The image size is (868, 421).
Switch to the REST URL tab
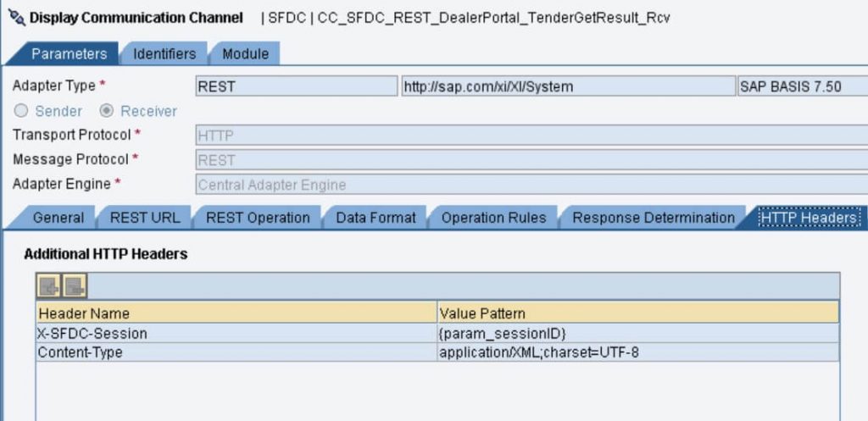point(145,218)
